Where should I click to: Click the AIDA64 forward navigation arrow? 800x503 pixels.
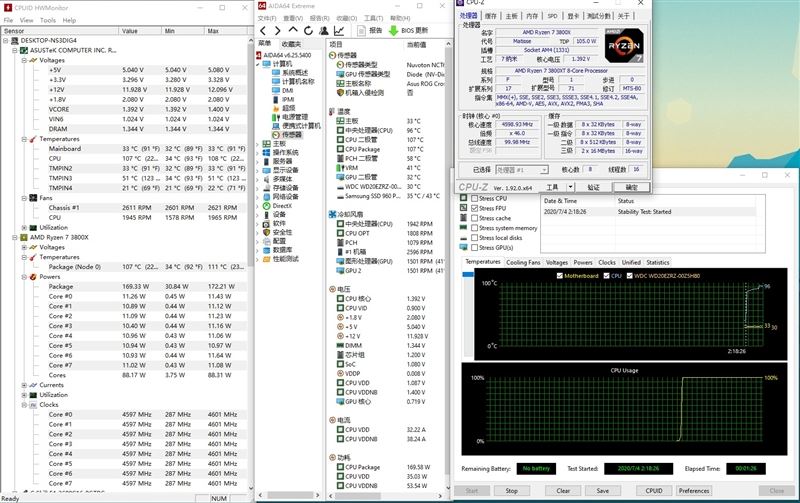point(277,31)
